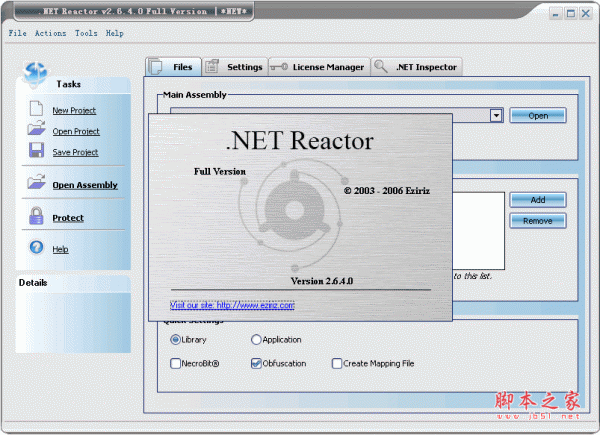Select the Files tab
Viewport: 600px width, 435px height.
pyautogui.click(x=173, y=67)
